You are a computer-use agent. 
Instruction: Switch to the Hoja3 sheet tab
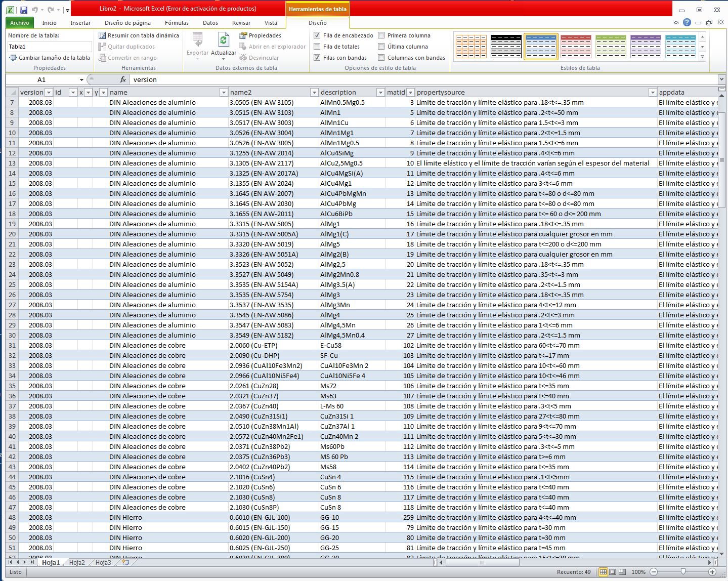[x=103, y=563]
